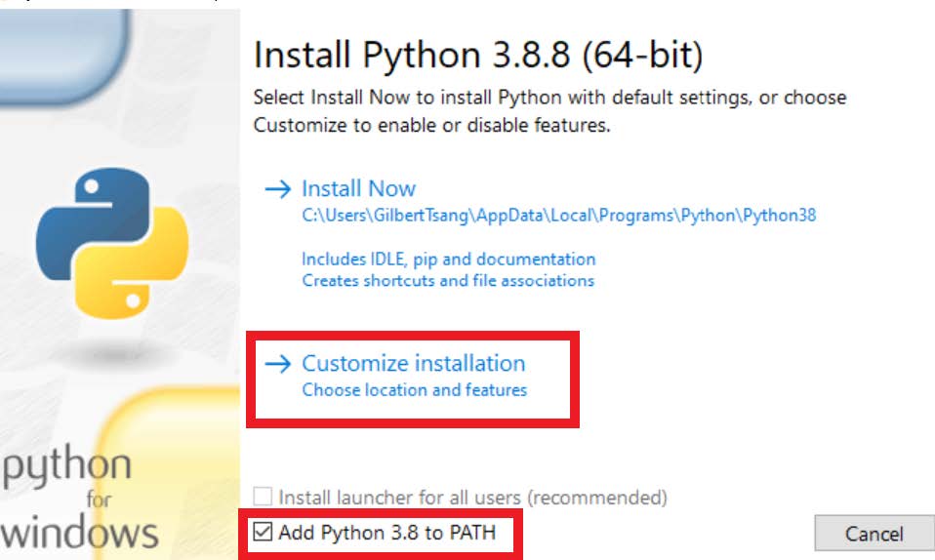The height and width of the screenshot is (560, 935).
Task: Click the arrow icon beside Install Now
Action: click(x=278, y=189)
